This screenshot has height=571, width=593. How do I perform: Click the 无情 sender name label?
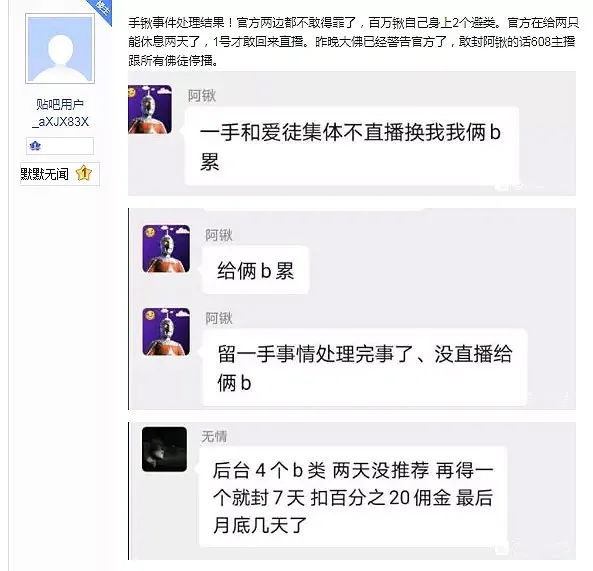214,436
